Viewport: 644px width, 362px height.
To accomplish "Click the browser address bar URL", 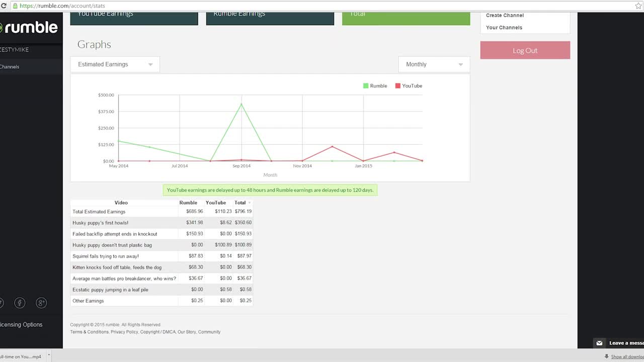I will pyautogui.click(x=62, y=6).
